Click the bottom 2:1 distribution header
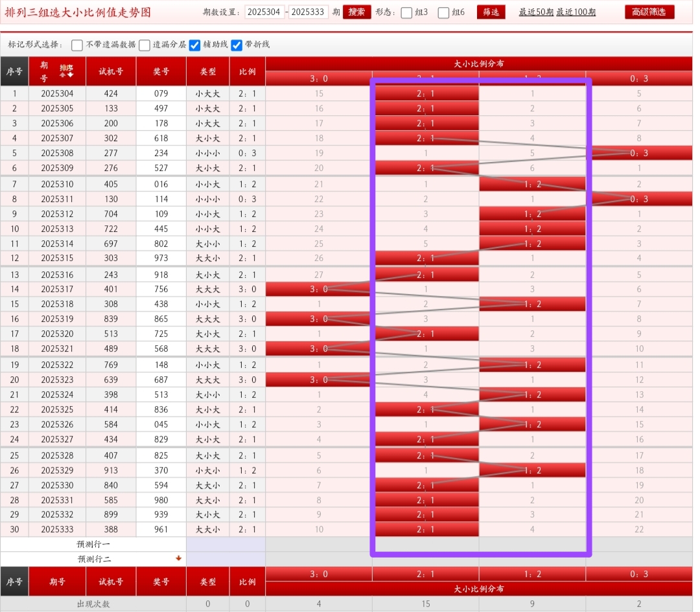This screenshot has height=612, width=700. 425,574
